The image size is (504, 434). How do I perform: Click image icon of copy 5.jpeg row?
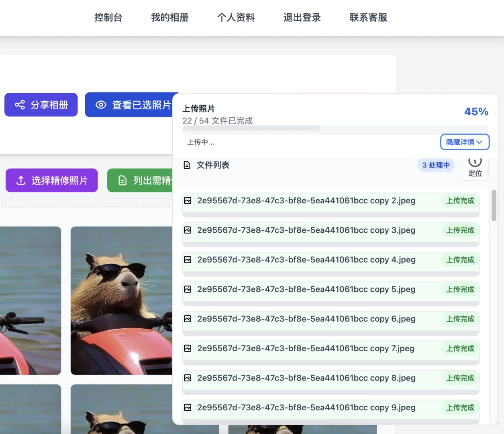point(188,289)
